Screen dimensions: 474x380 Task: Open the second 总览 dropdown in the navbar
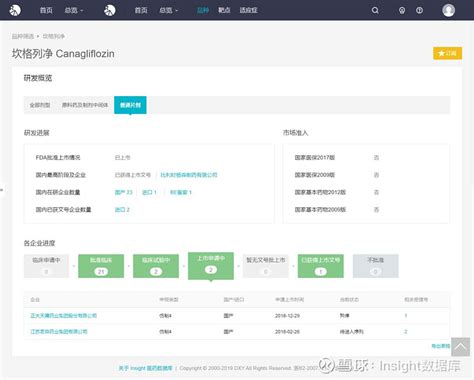(x=168, y=10)
